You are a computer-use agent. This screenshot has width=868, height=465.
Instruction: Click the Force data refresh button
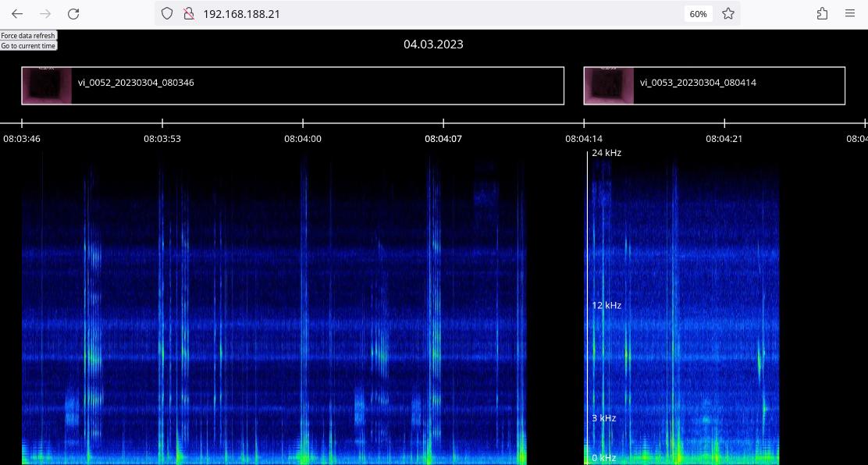point(28,36)
